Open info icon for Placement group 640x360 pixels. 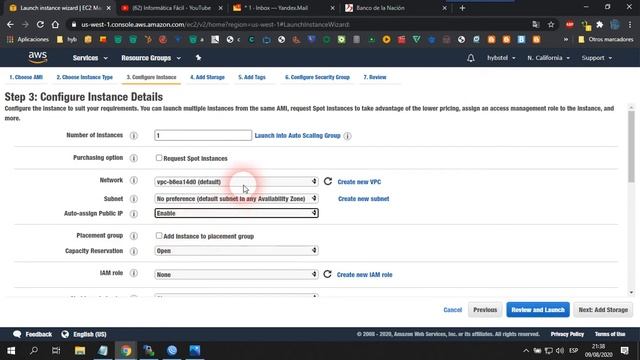133,236
